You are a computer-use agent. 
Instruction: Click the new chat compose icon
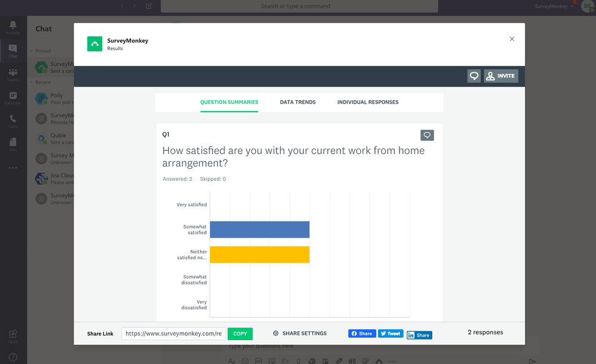[x=149, y=6]
